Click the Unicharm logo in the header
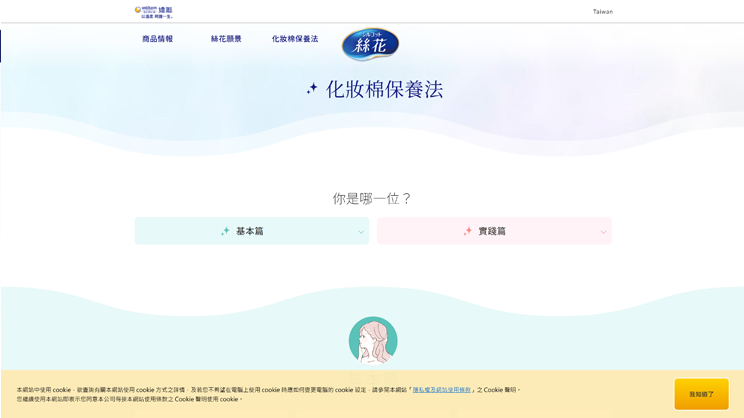Viewport: 744px width, 418px height. click(154, 12)
